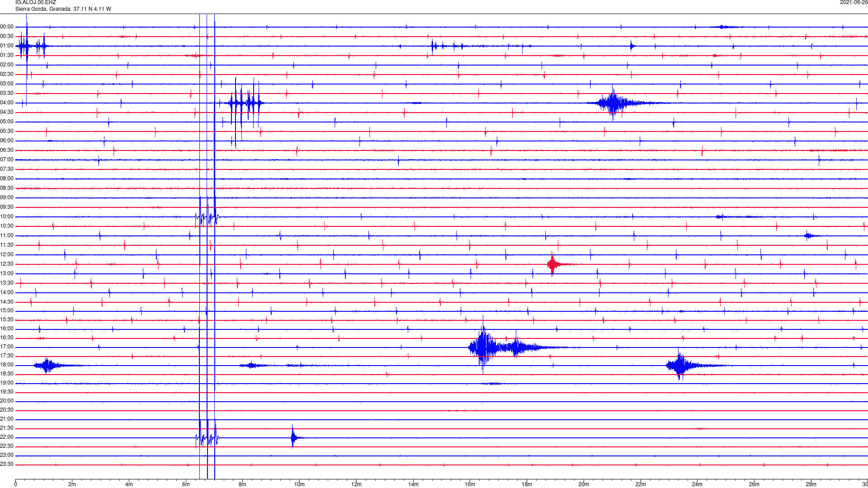This screenshot has width=868, height=488.
Task: Click the 02:30 time label
Action: pyautogui.click(x=7, y=75)
